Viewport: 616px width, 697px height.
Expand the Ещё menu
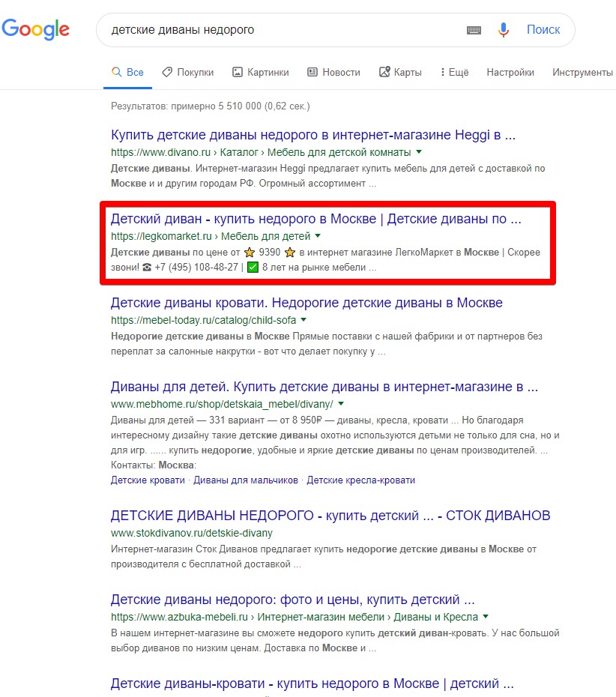click(x=454, y=72)
